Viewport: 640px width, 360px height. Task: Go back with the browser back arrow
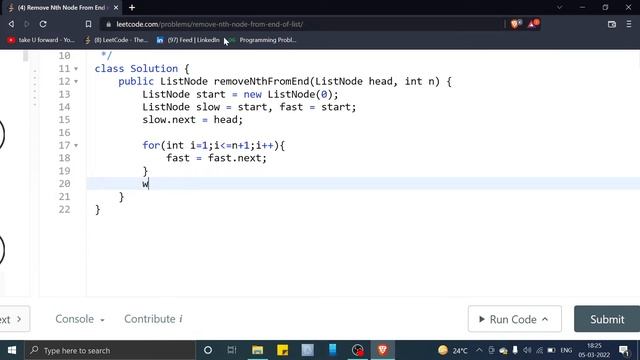click(11, 24)
